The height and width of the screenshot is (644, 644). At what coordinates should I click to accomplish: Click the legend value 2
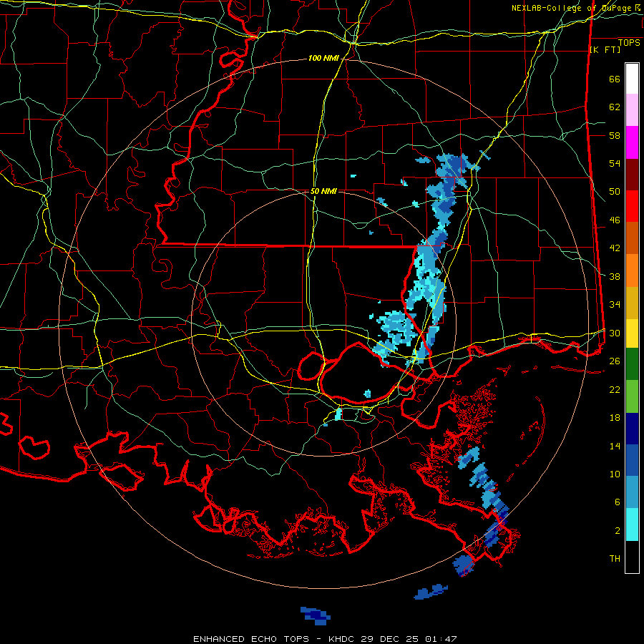click(618, 531)
